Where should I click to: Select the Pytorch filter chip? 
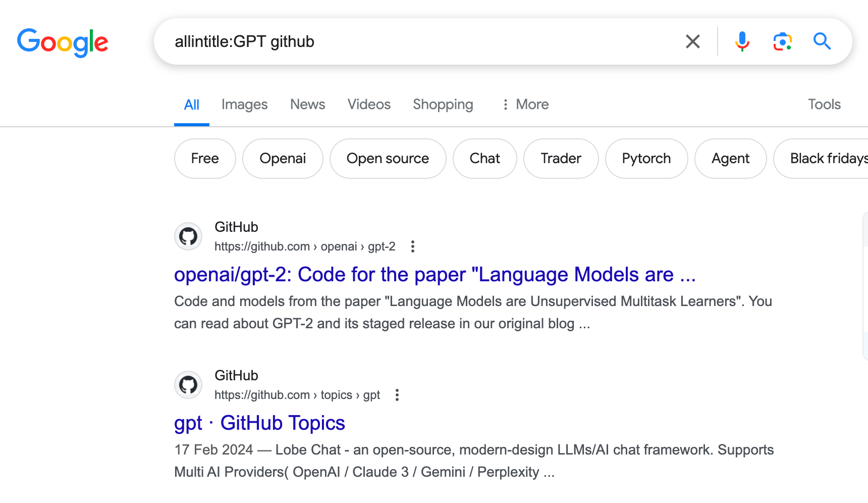point(646,159)
